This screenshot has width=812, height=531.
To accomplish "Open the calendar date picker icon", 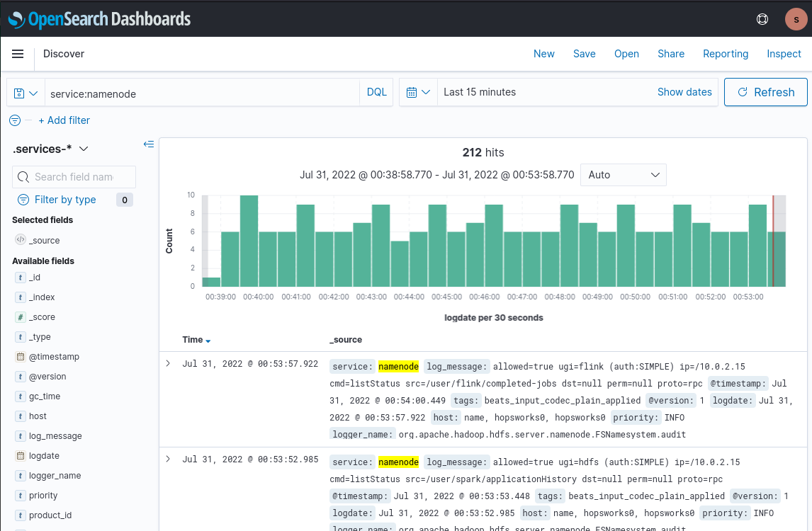I will (x=413, y=92).
